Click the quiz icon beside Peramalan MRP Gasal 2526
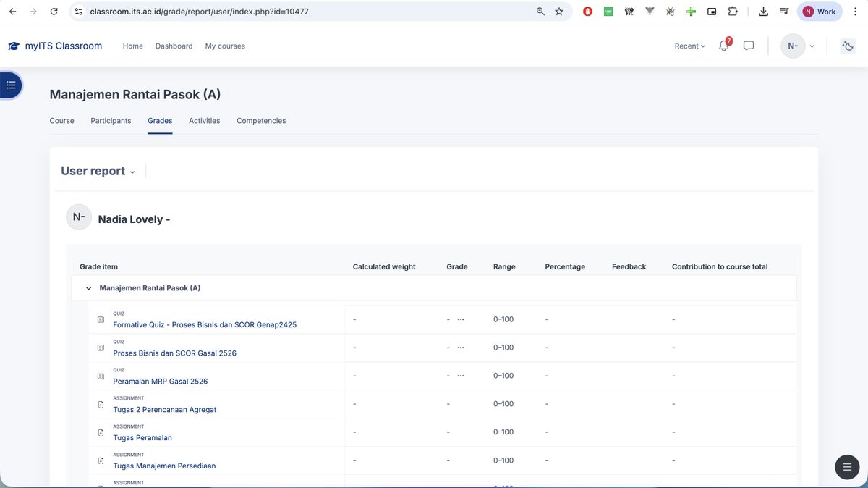Image resolution: width=868 pixels, height=488 pixels. tap(101, 376)
